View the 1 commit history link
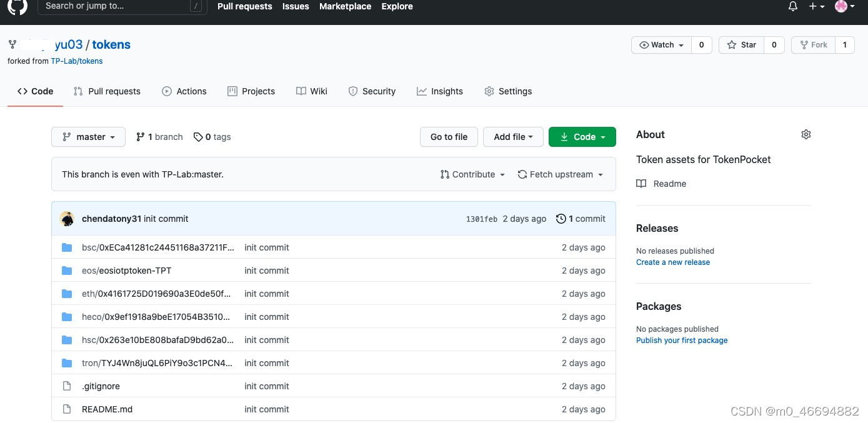Screen dimensions: 868x423 pos(581,219)
